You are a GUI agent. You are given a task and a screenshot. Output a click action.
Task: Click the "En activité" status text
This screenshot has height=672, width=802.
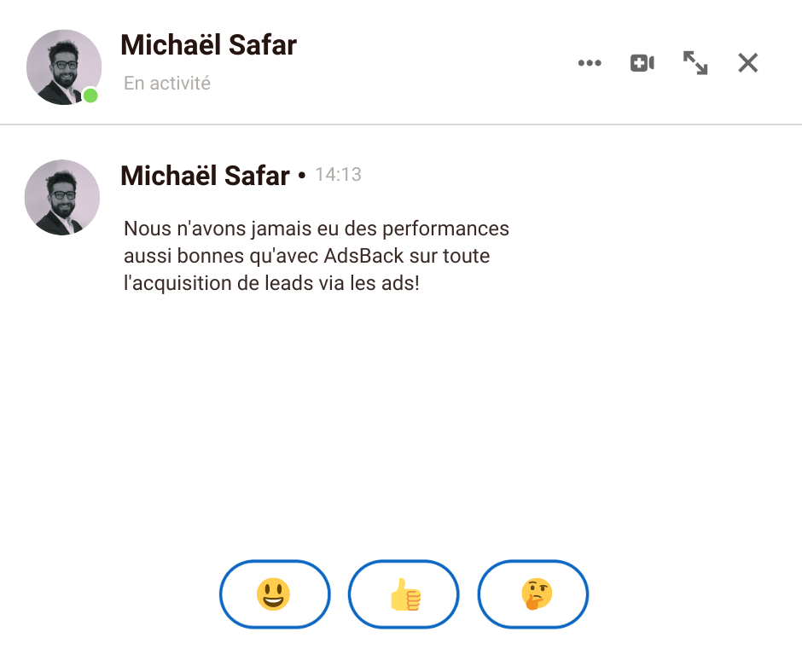(x=167, y=84)
